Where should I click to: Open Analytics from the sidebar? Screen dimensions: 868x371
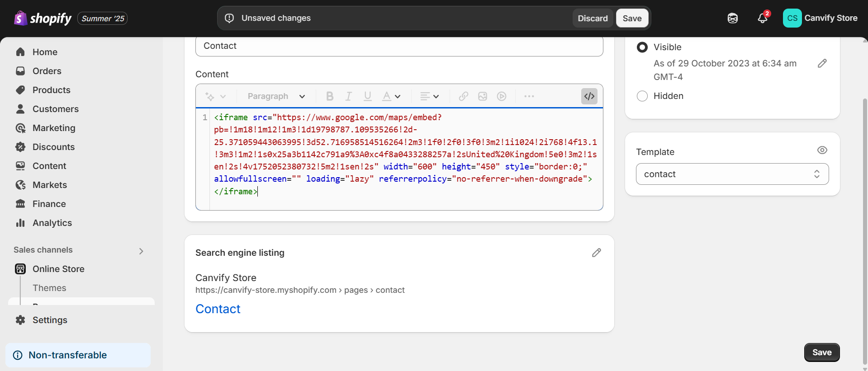(x=52, y=223)
